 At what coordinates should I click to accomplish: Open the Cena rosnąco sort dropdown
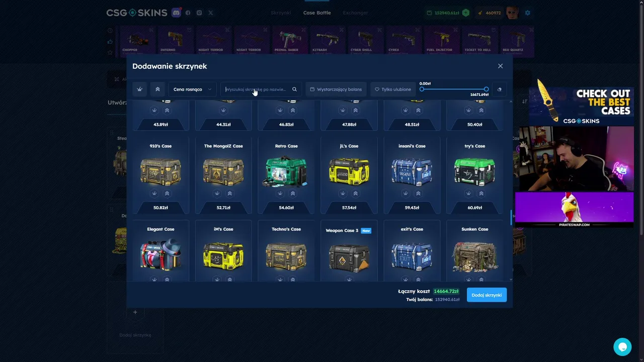[x=192, y=89]
